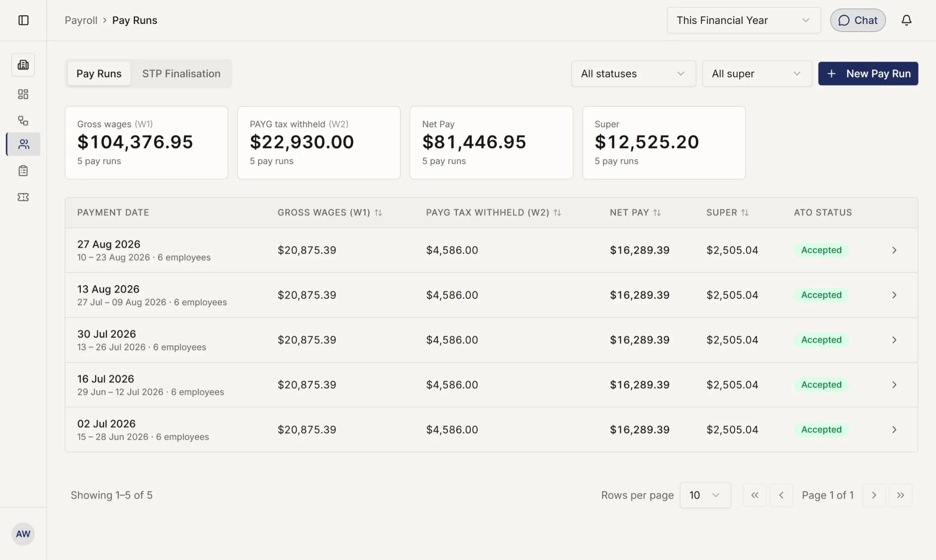Open the ticket sidebar icon

point(23,197)
